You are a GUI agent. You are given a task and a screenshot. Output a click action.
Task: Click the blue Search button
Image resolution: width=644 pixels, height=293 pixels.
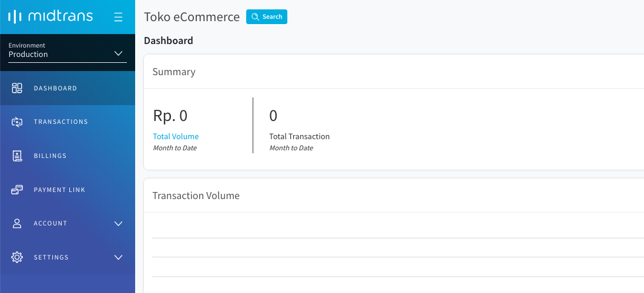267,17
